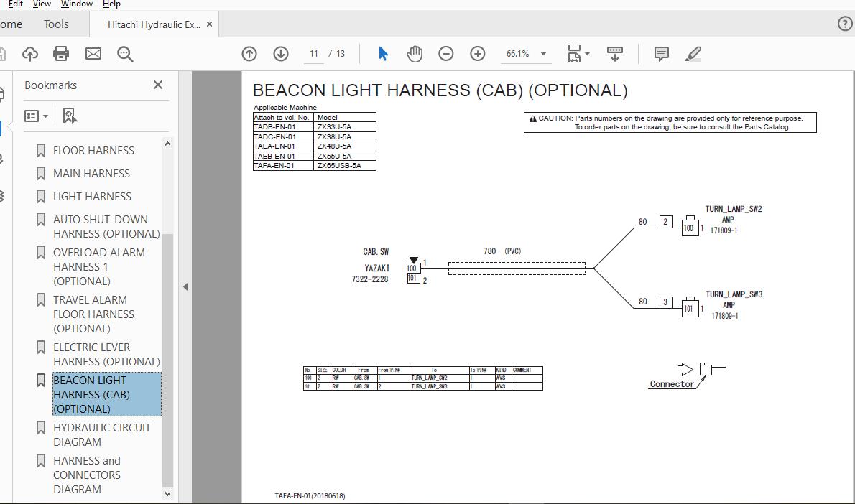
Task: Click the Zoom out minus icon
Action: tap(446, 54)
